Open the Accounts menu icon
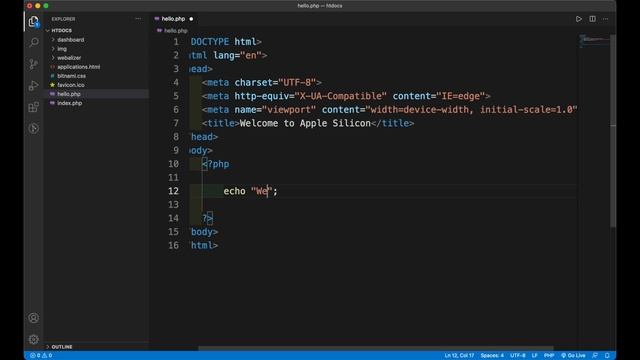The image size is (640, 360). [x=34, y=318]
